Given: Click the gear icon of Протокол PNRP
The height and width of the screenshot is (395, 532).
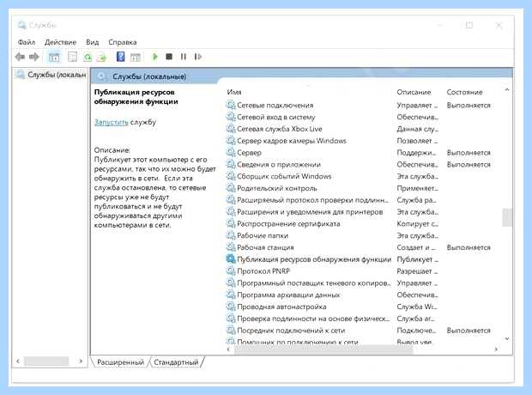Looking at the screenshot, I should [x=231, y=271].
